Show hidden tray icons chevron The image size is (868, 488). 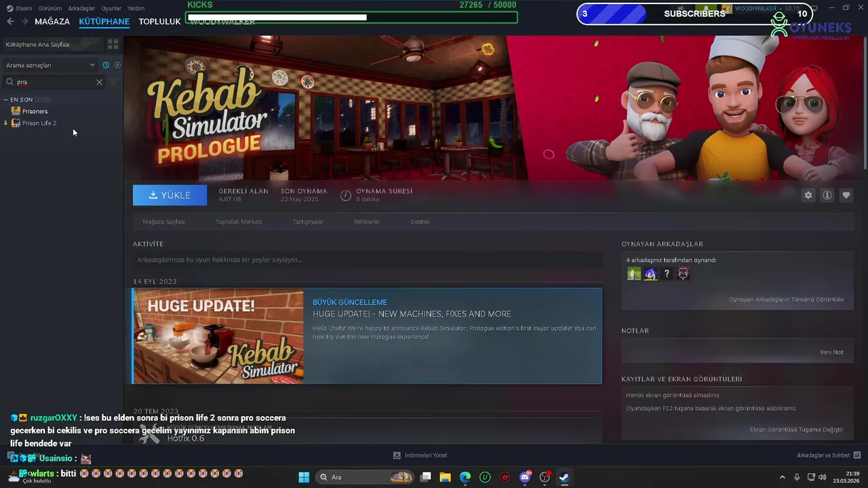click(782, 477)
